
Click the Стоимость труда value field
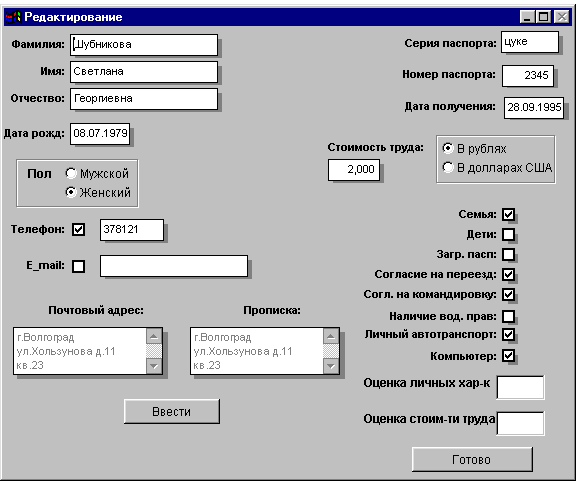click(354, 170)
